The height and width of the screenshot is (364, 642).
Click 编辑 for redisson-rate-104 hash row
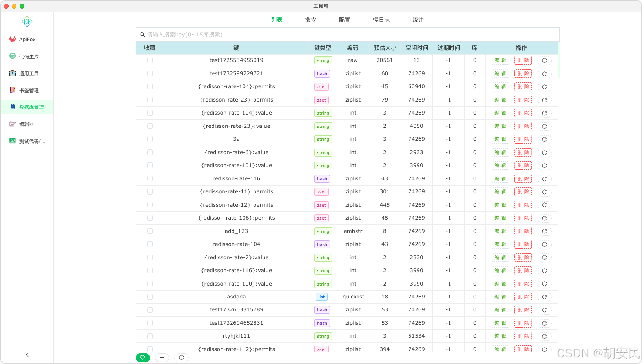500,244
